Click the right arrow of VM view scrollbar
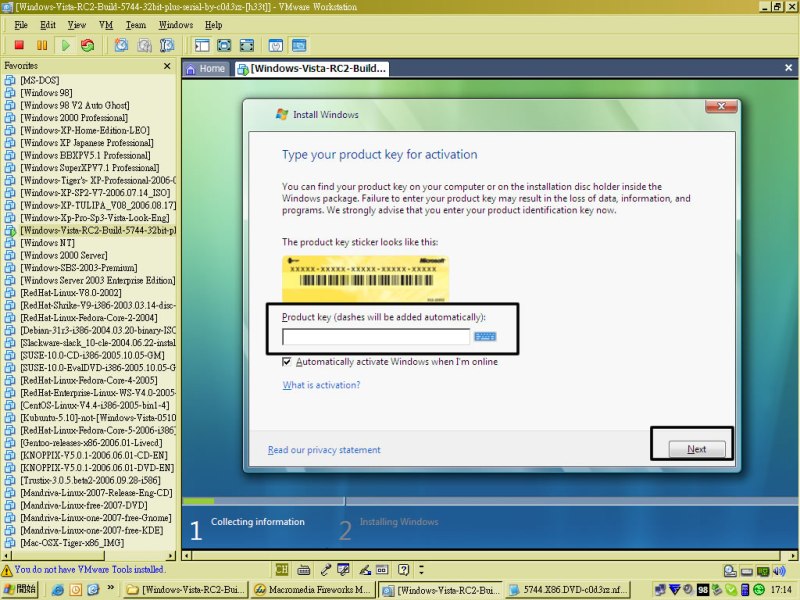Viewport: 800px width, 600px height. (x=794, y=556)
